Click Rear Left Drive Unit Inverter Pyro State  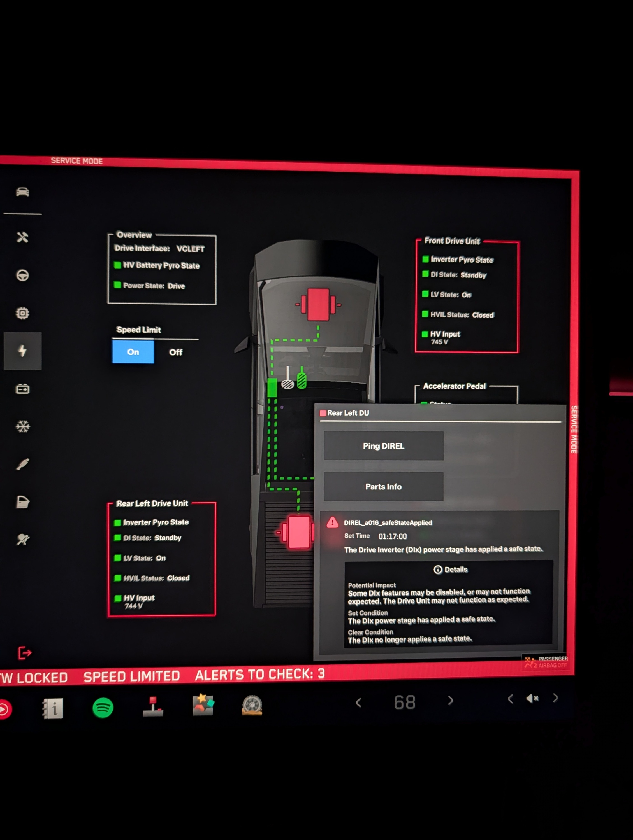(x=152, y=522)
